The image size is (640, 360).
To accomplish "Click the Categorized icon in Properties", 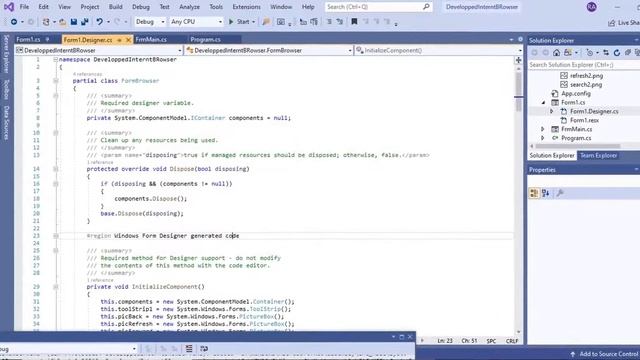I will pyautogui.click(x=534, y=193).
